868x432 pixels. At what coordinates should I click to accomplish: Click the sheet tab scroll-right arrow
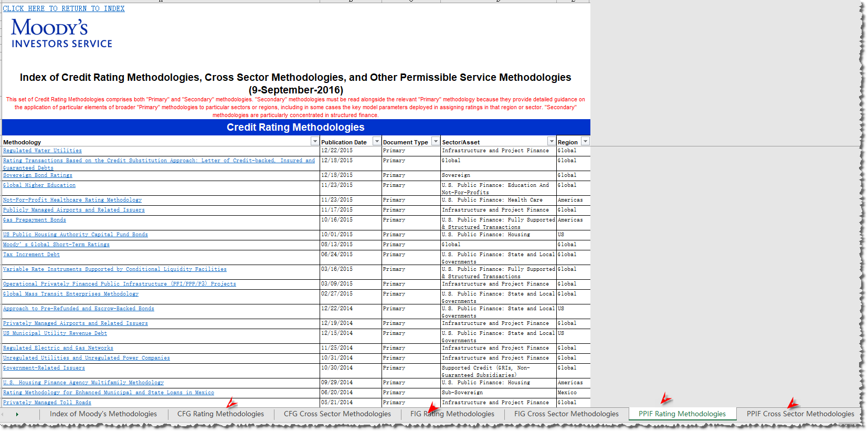pyautogui.click(x=17, y=414)
